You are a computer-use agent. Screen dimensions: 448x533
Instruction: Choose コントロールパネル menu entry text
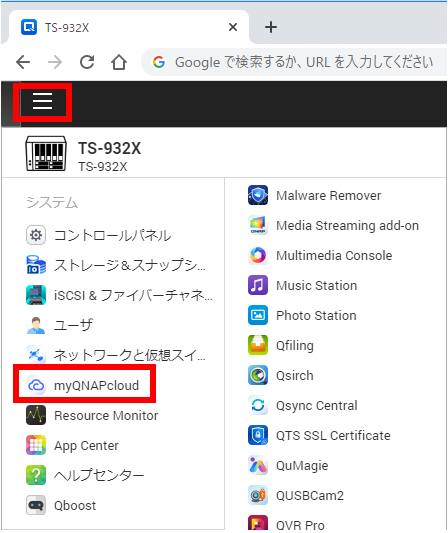coord(113,235)
